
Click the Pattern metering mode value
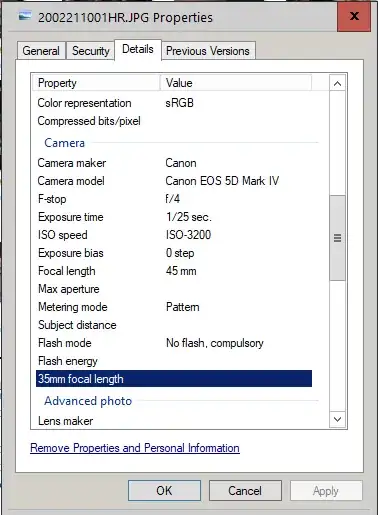click(183, 307)
